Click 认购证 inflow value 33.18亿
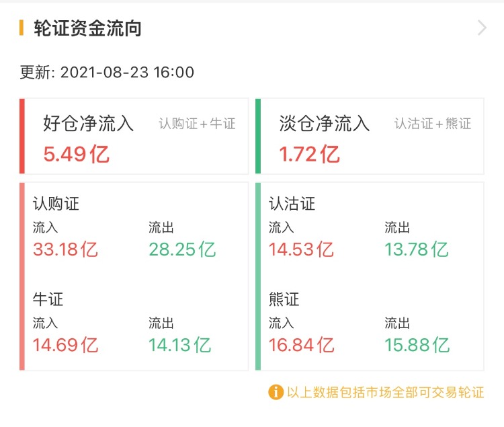Viewport: 504px width, 427px height. pos(66,250)
